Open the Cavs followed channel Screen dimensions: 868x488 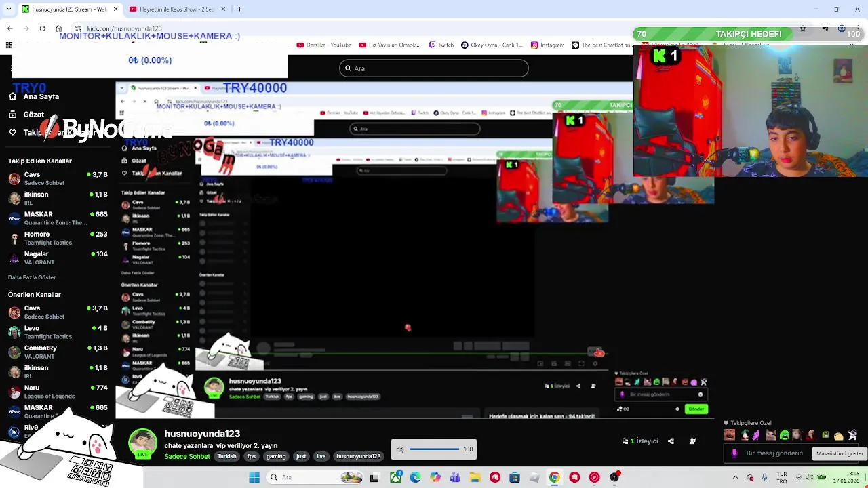pos(58,178)
